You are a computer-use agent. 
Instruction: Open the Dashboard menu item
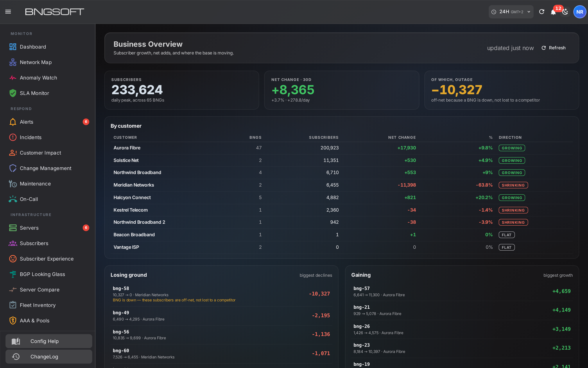[x=48, y=47]
